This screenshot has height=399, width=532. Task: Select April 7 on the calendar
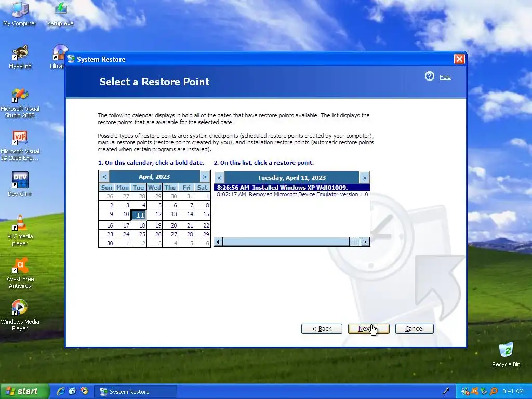tap(187, 205)
